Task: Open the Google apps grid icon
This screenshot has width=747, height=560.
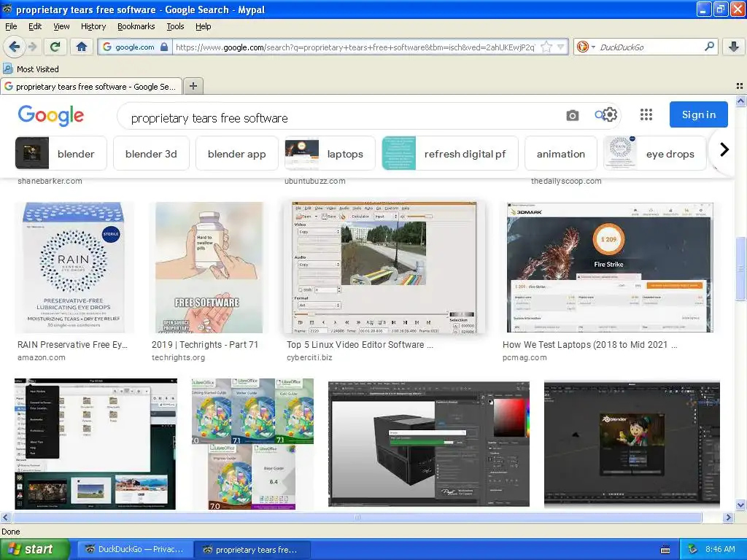Action: 646,114
